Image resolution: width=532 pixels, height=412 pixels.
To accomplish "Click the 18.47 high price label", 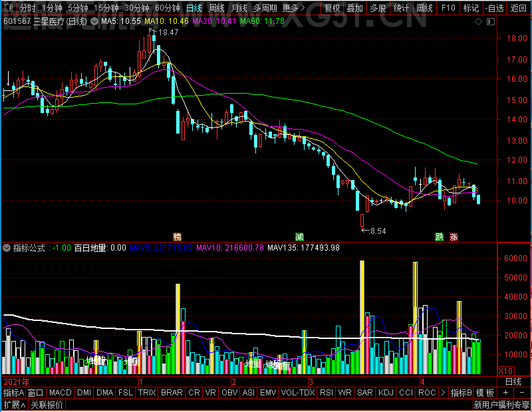I will [168, 32].
